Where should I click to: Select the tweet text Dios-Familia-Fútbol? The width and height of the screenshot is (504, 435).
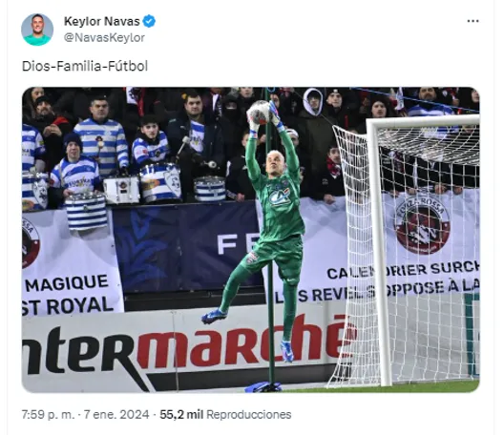click(85, 66)
